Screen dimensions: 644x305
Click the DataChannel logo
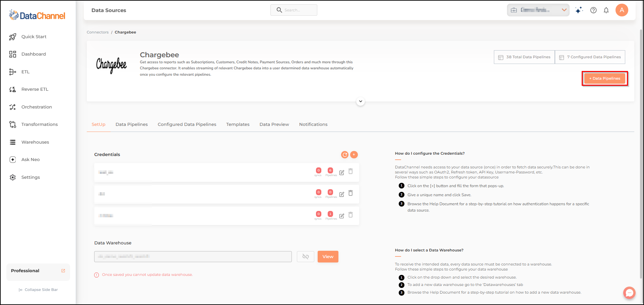click(37, 15)
